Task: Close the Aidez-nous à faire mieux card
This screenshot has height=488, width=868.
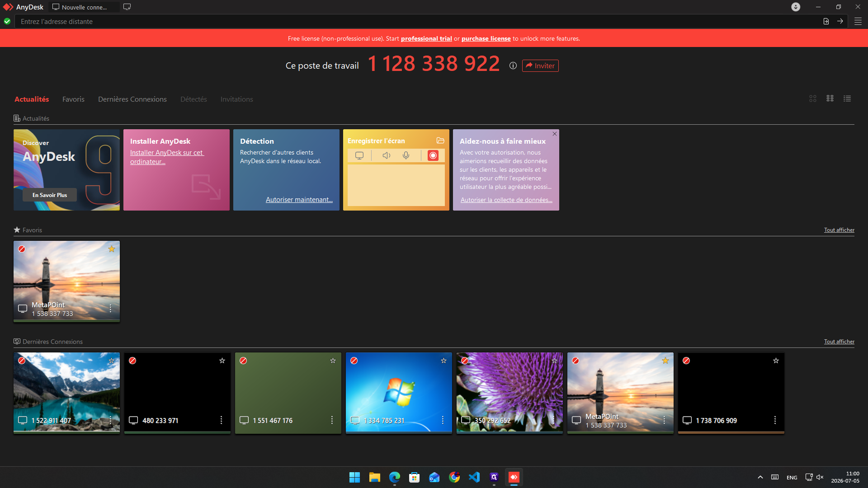Action: 555,134
